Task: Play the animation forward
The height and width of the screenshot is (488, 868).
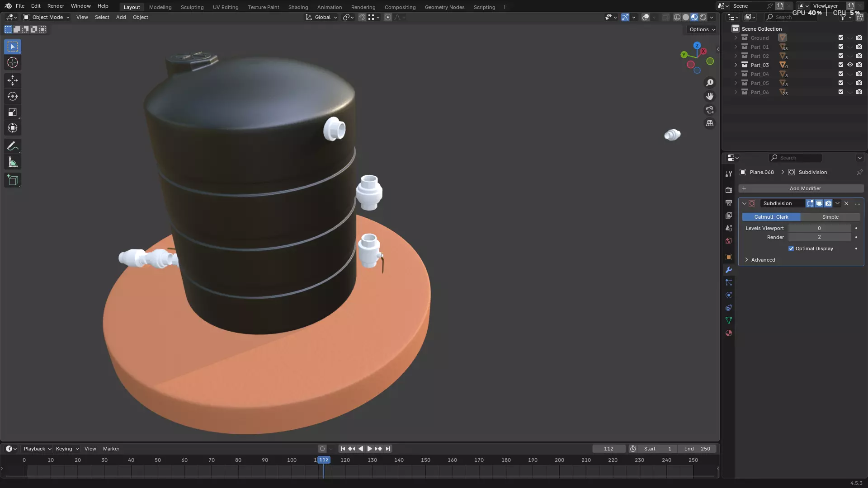Action: click(x=369, y=449)
